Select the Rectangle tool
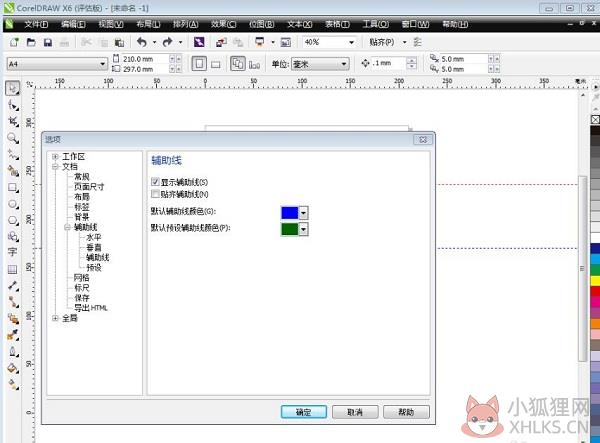Viewport: 600px width, 443px height. tap(13, 187)
